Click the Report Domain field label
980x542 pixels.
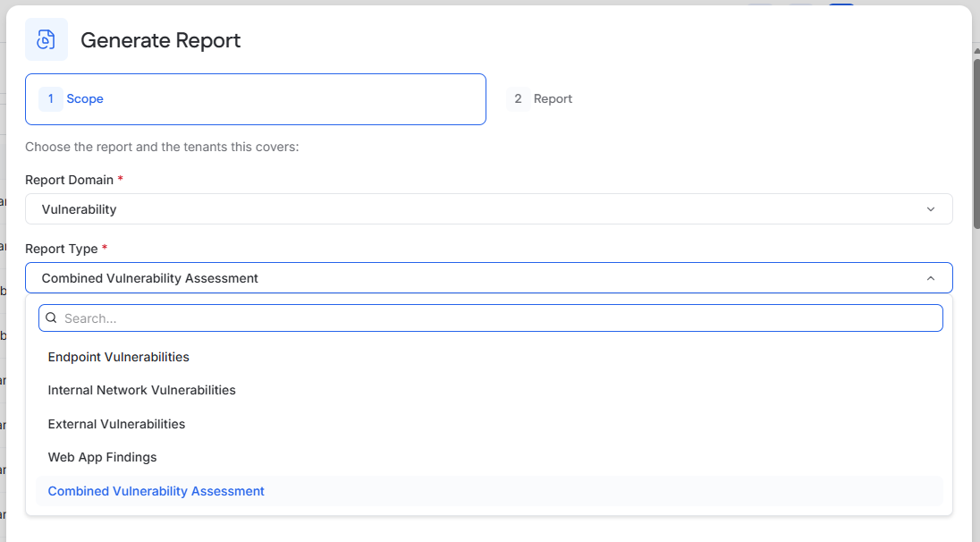(70, 180)
